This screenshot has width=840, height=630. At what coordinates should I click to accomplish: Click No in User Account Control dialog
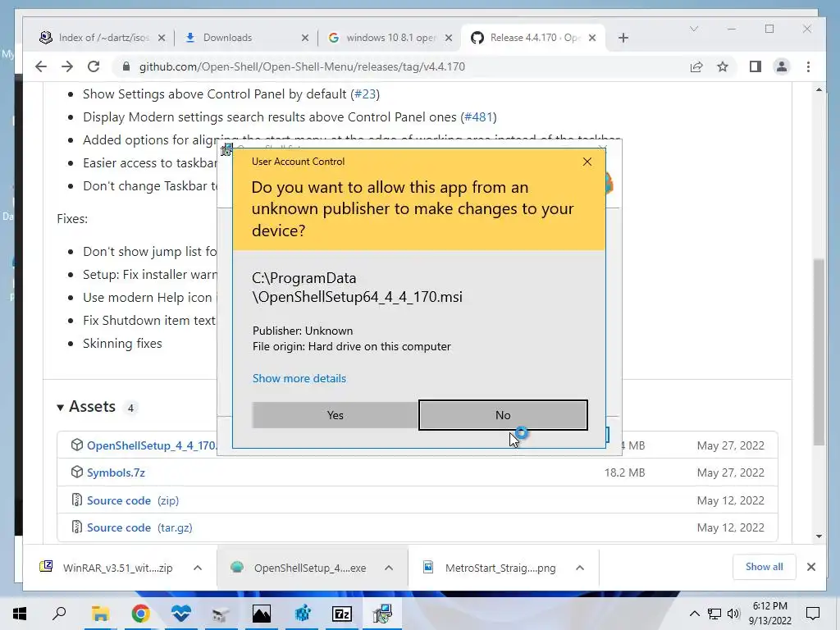[503, 415]
